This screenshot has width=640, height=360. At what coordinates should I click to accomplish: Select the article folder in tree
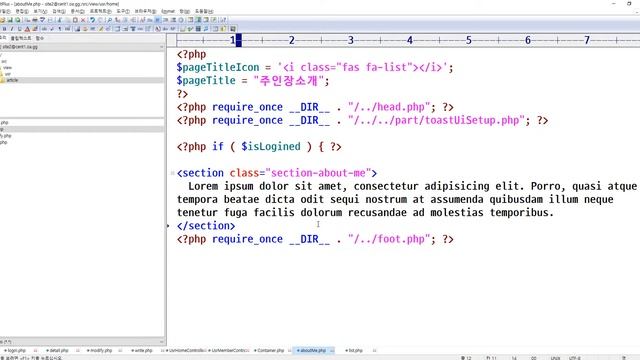point(12,80)
